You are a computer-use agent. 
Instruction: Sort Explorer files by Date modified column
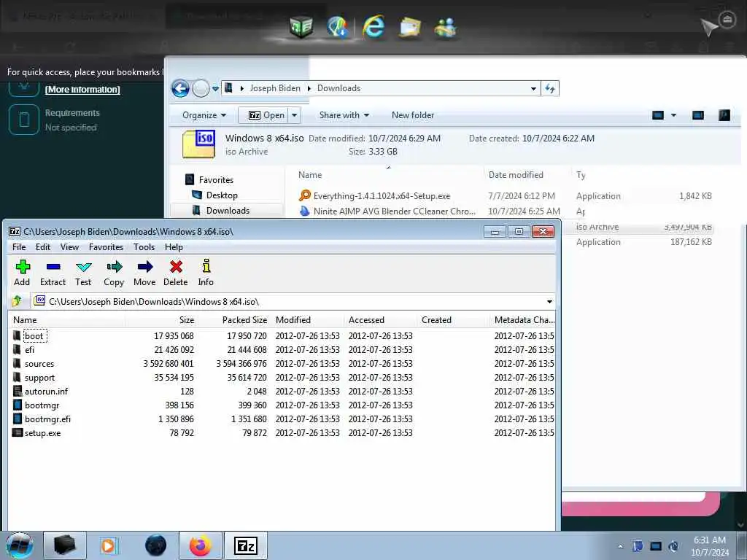pyautogui.click(x=516, y=175)
